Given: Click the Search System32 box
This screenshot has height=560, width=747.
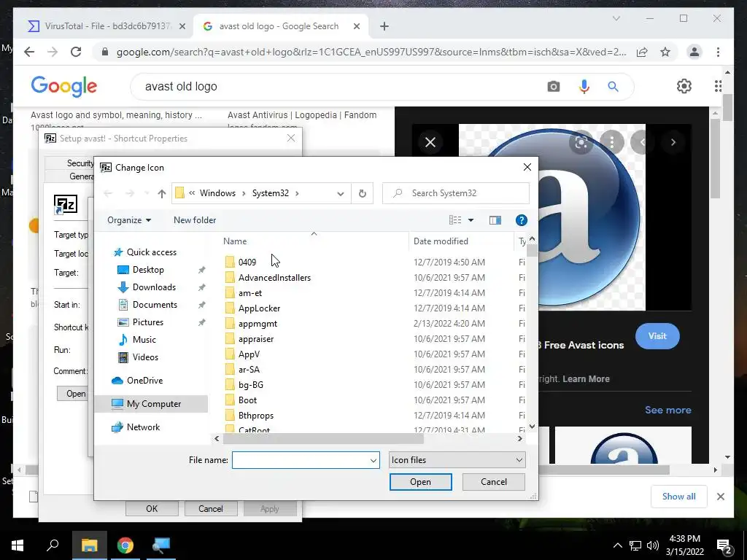Looking at the screenshot, I should tap(455, 193).
